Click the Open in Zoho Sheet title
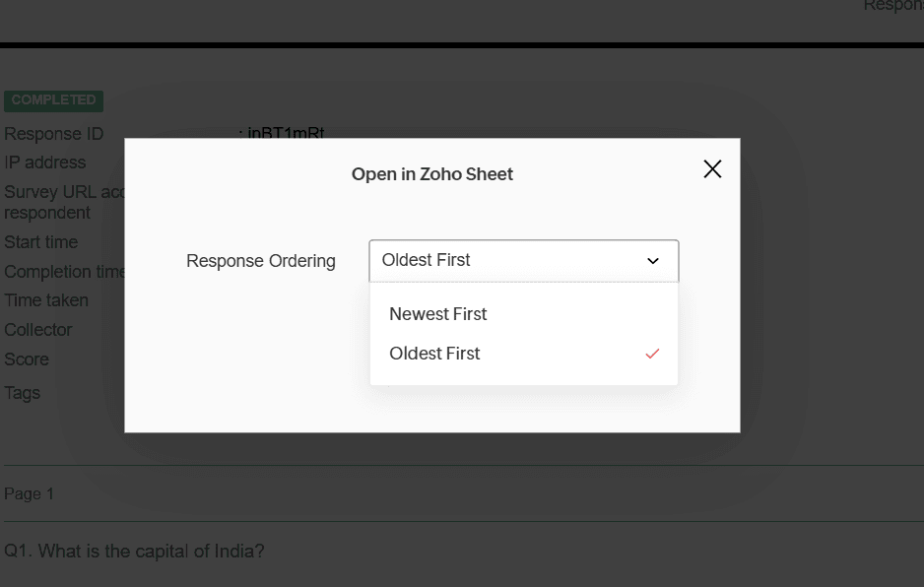The image size is (924, 587). pos(432,174)
